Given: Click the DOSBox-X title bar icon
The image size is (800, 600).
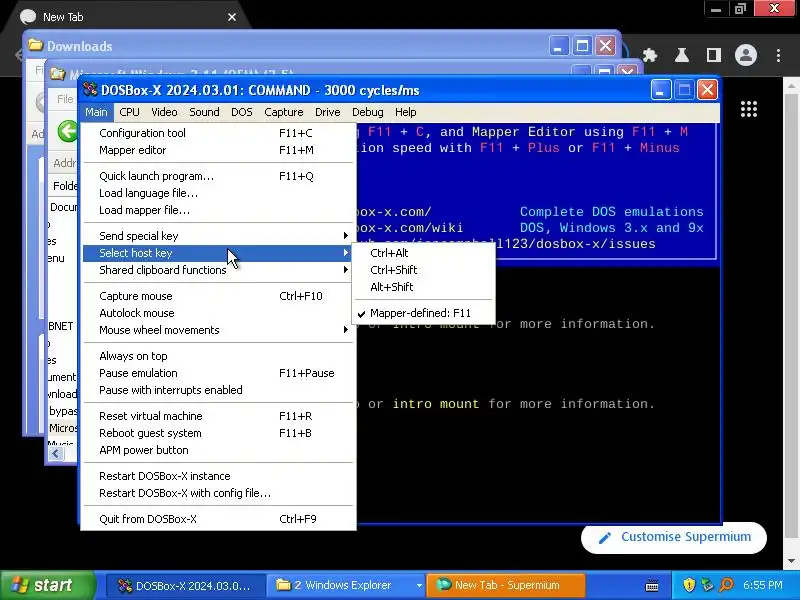Looking at the screenshot, I should (90, 90).
